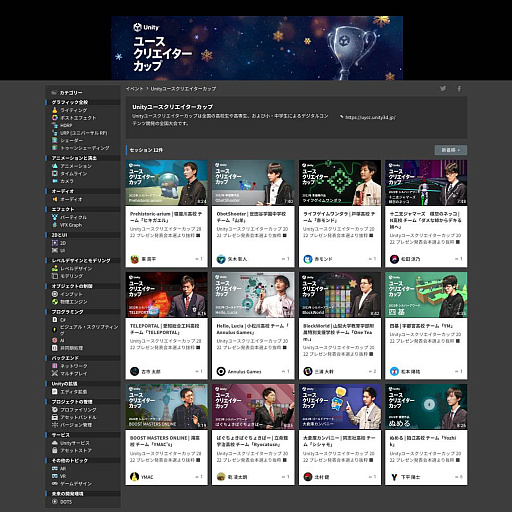
Task: Select the C# category icon
Action: tap(55, 319)
